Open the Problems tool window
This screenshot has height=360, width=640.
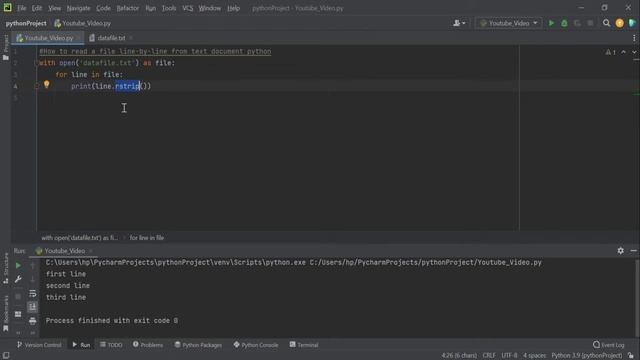point(148,345)
